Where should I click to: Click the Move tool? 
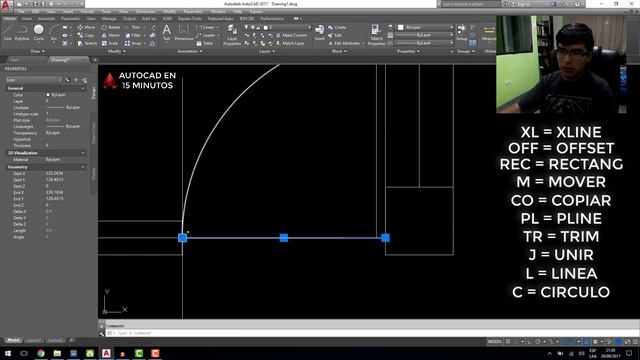pyautogui.click(x=86, y=27)
